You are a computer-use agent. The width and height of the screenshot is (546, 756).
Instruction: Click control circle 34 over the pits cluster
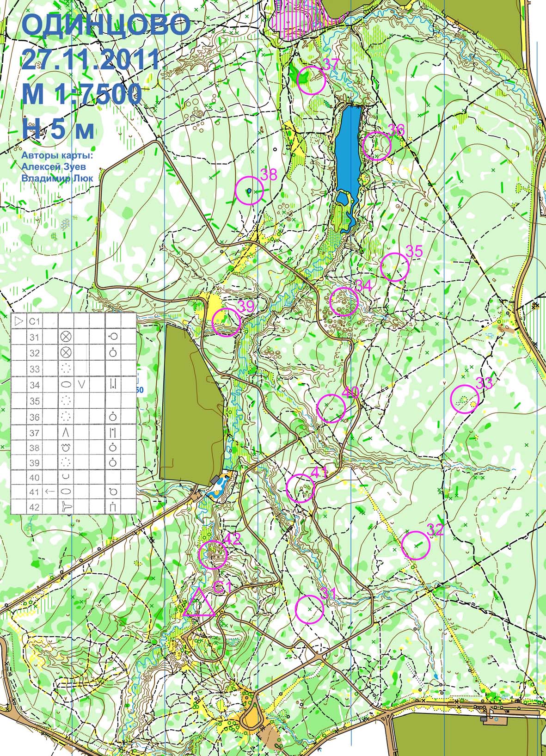(x=344, y=301)
